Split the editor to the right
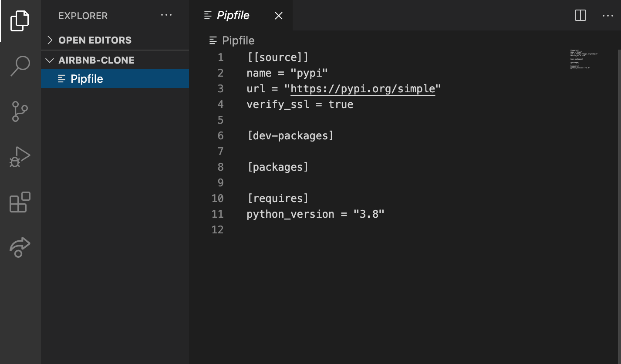 tap(580, 15)
